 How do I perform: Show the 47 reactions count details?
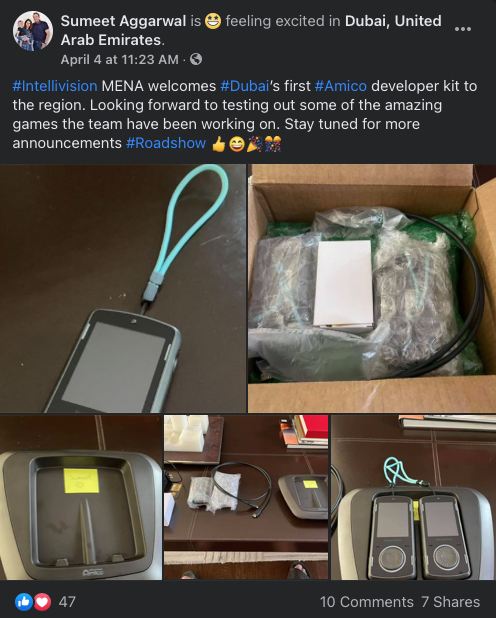(x=67, y=602)
